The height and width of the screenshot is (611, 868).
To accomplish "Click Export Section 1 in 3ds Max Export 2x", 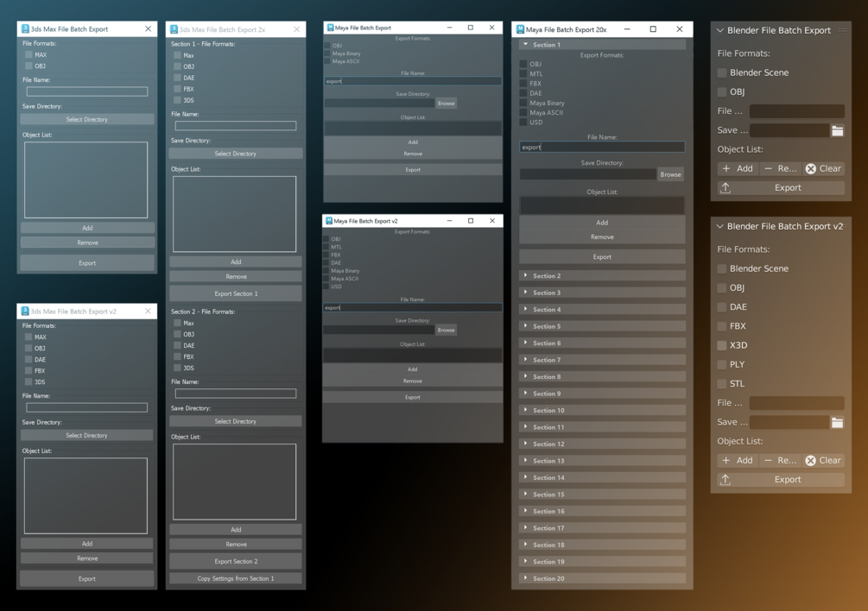I will point(236,293).
